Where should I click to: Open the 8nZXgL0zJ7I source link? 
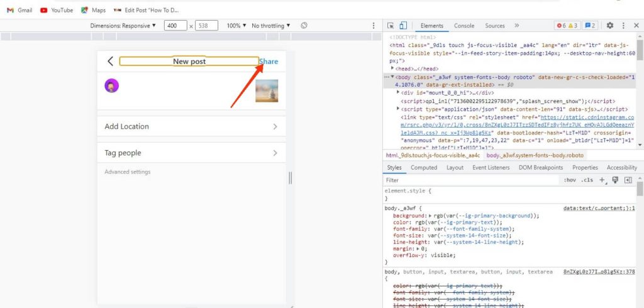pos(599,272)
